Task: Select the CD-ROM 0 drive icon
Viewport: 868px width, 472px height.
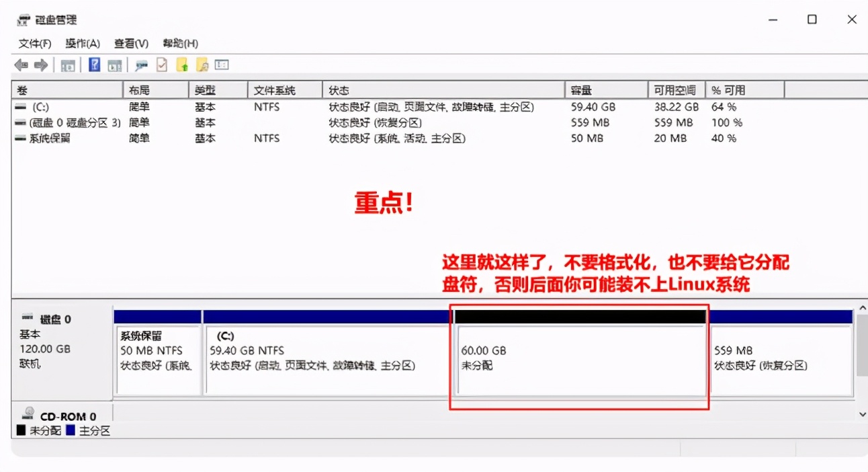Action: pos(28,413)
